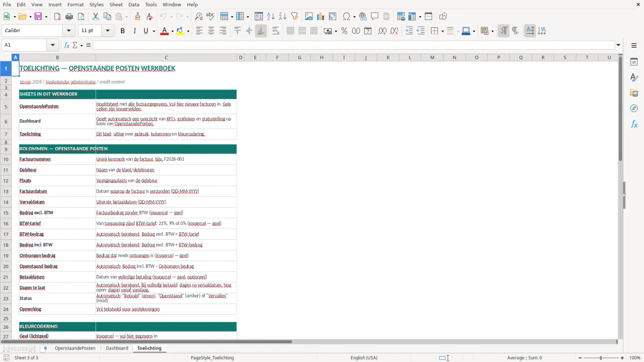644x362 pixels.
Task: Insert a special character (Omega)
Action: (x=347, y=17)
